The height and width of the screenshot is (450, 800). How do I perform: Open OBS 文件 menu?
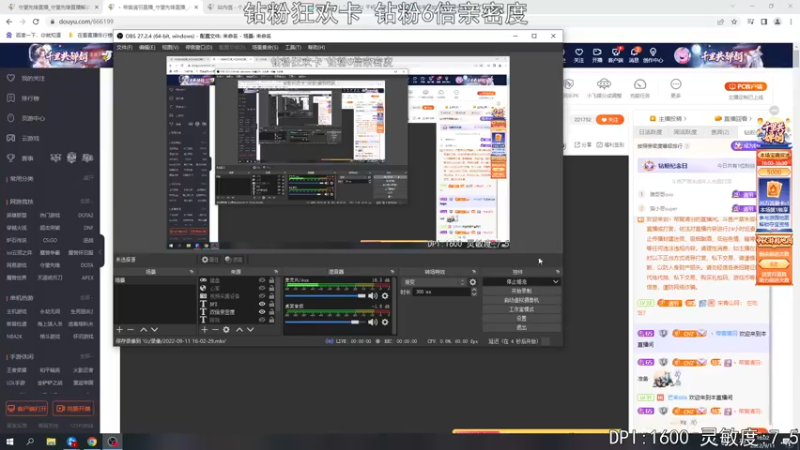[x=124, y=47]
